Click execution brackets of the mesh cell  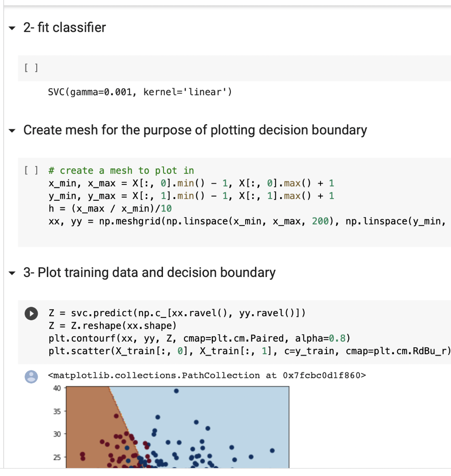31,170
